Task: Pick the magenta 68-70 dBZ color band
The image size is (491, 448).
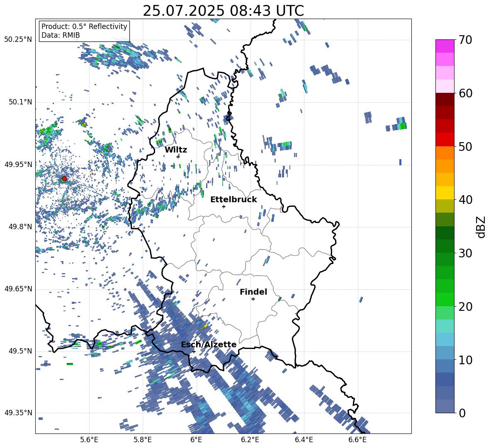Action: tap(445, 46)
